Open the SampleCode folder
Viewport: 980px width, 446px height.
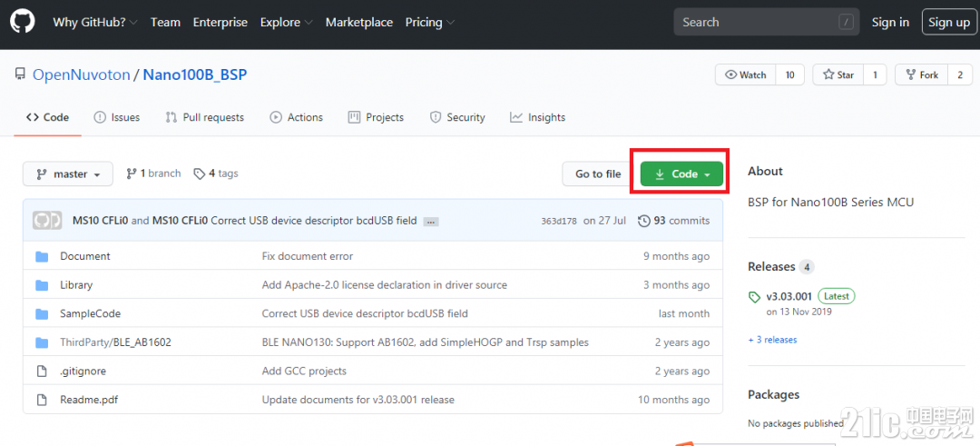91,314
